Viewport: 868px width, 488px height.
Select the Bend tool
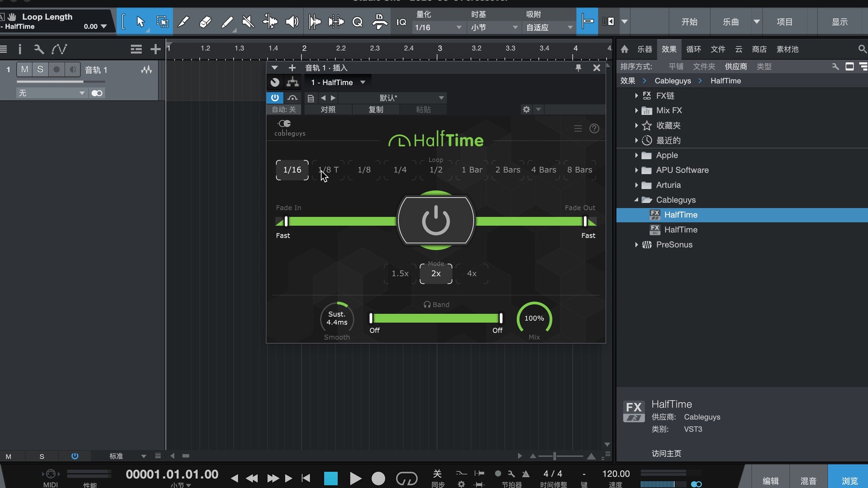[270, 21]
